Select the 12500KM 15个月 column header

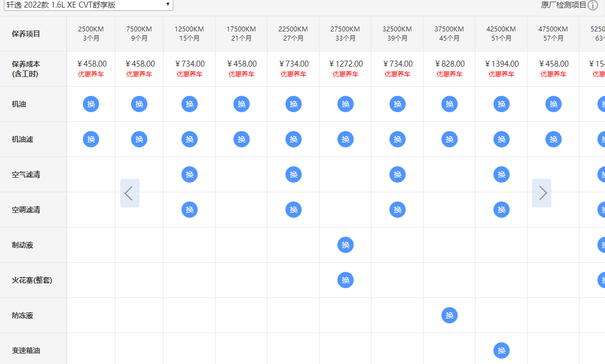(190, 34)
